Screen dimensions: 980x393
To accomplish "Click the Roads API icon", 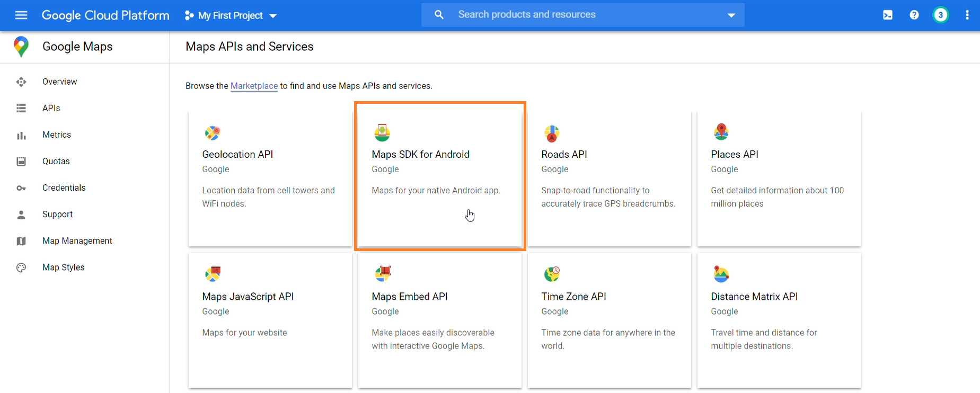I will (x=552, y=133).
